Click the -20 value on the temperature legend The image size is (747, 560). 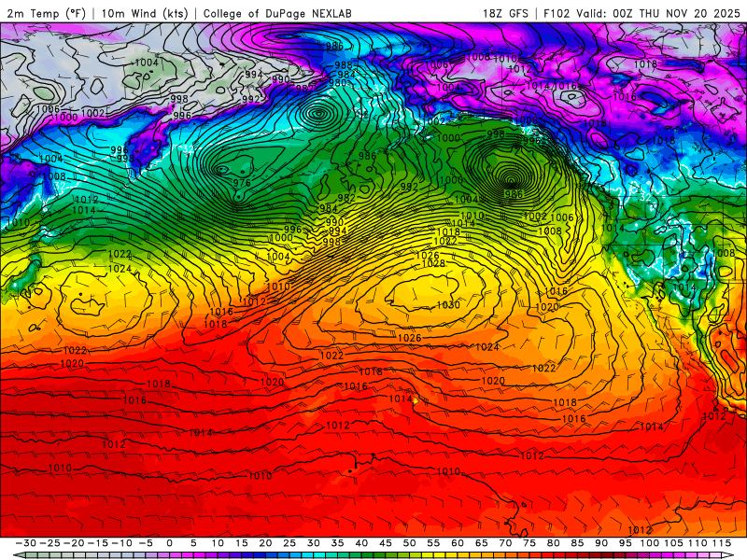click(74, 543)
